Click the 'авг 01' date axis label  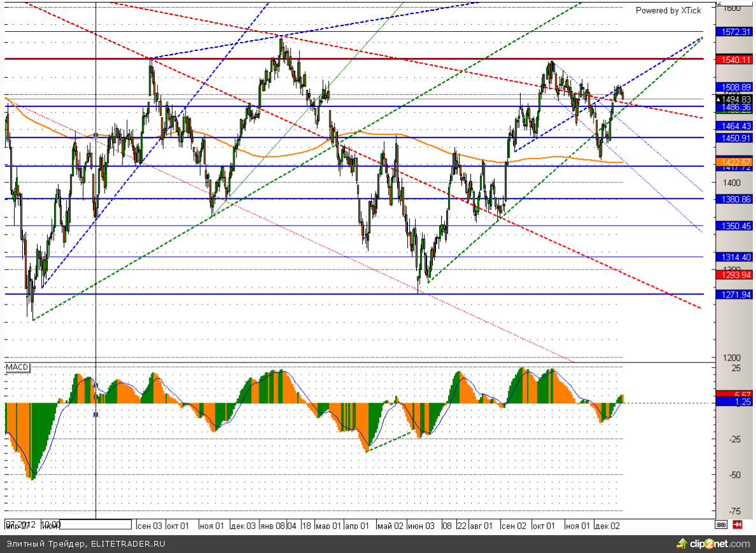(x=481, y=526)
